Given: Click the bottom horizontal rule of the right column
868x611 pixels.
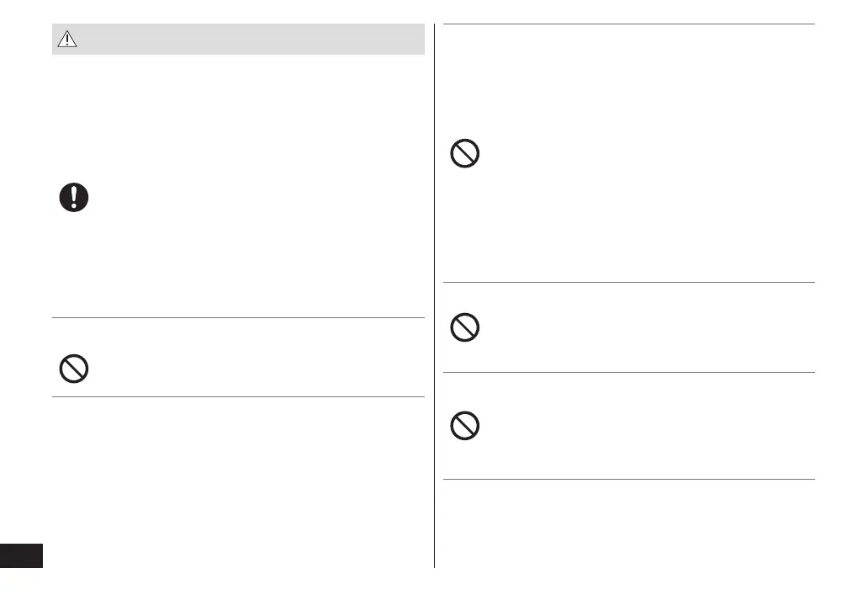Looking at the screenshot, I should pyautogui.click(x=628, y=480).
